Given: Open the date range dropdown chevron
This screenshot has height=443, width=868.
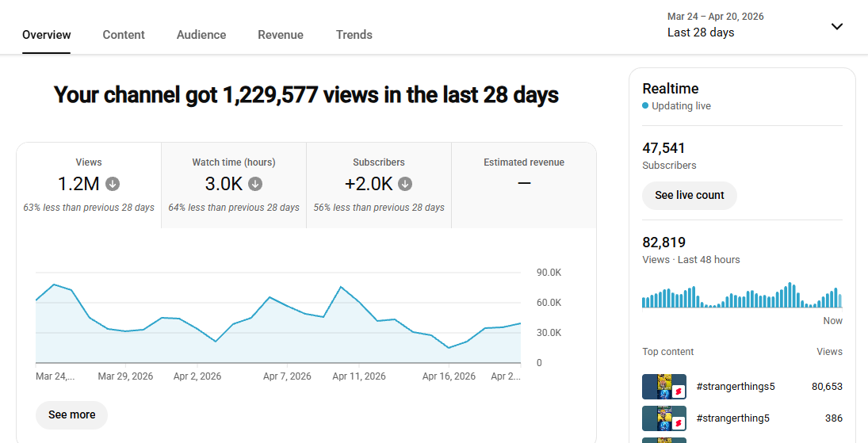Looking at the screenshot, I should (x=836, y=26).
